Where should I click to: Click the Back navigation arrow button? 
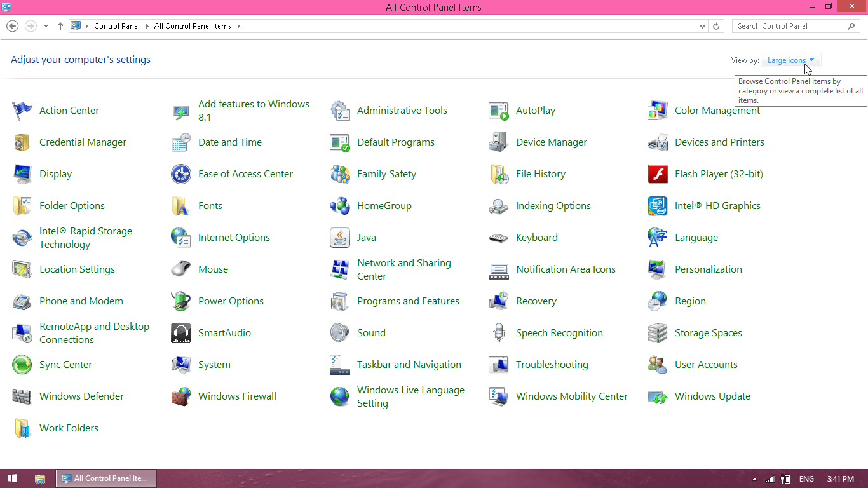12,26
